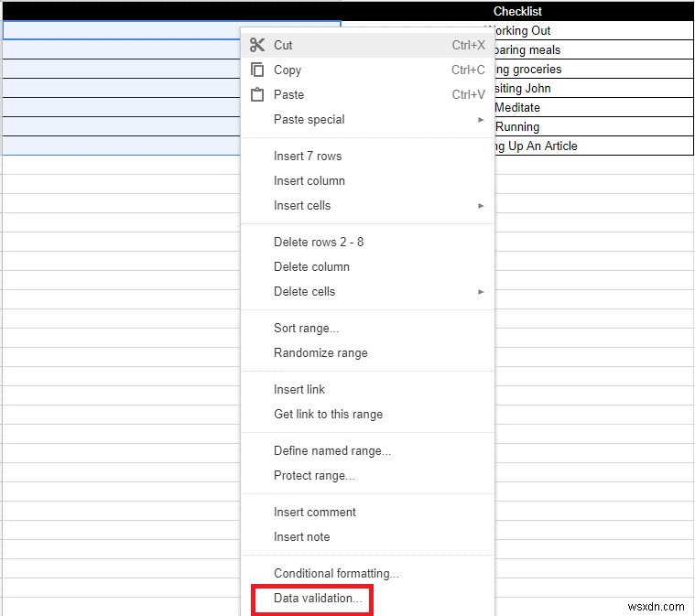Image resolution: width=695 pixels, height=616 pixels.
Task: Open the Paste special submenu
Action: [367, 119]
